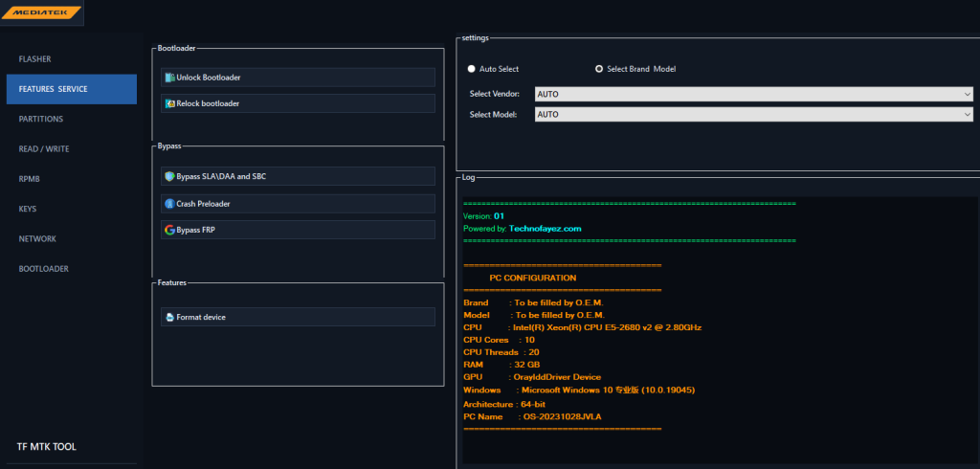
Task: Click the MediaTek logo
Action: coord(41,11)
